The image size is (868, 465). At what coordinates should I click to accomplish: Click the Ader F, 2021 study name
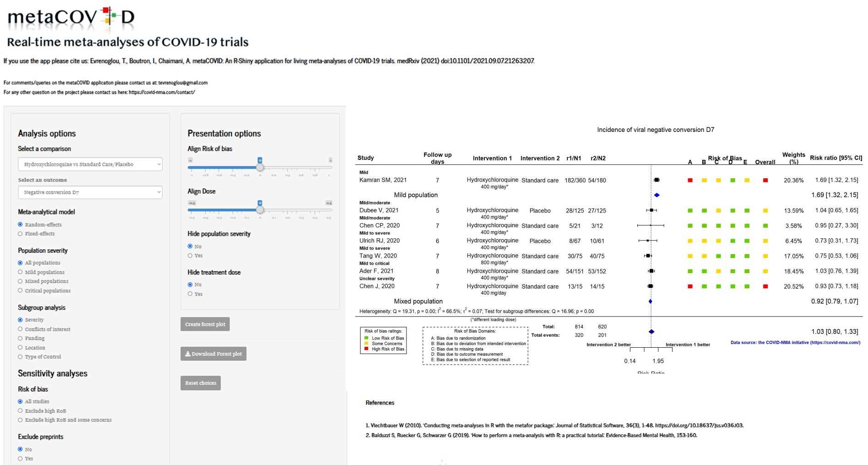(x=376, y=271)
